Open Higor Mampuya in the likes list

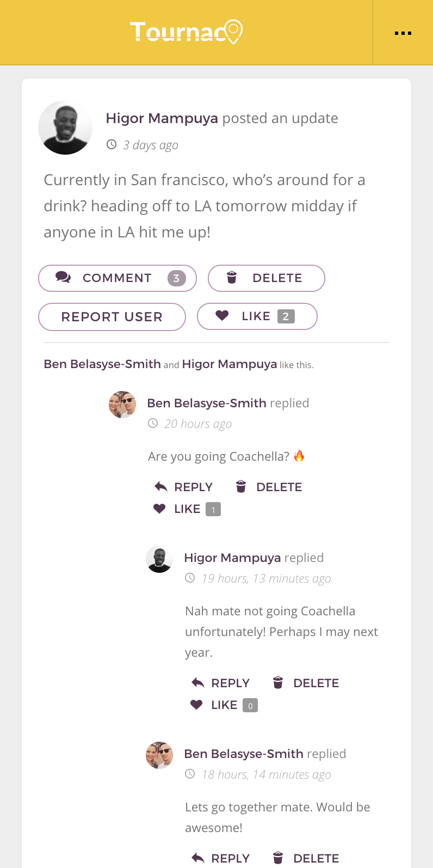(230, 364)
